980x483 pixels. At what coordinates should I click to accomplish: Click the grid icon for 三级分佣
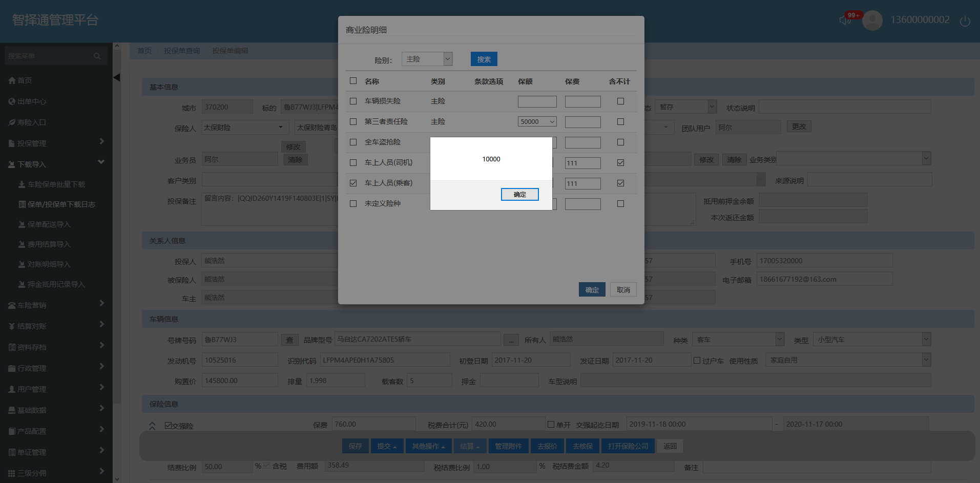click(x=12, y=473)
